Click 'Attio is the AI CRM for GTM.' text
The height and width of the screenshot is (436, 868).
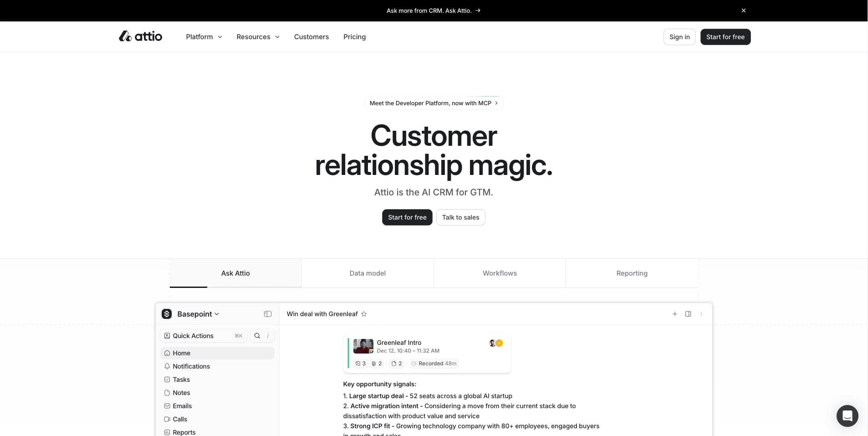pyautogui.click(x=434, y=192)
